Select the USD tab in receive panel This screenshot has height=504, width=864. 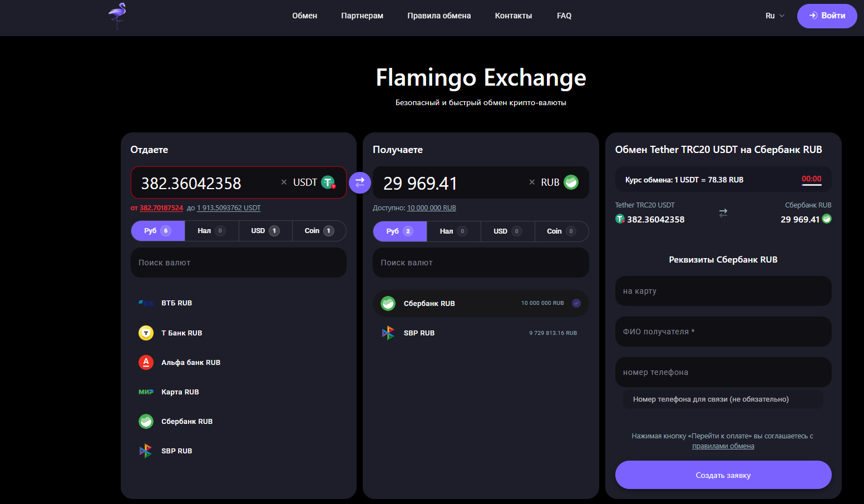point(508,231)
